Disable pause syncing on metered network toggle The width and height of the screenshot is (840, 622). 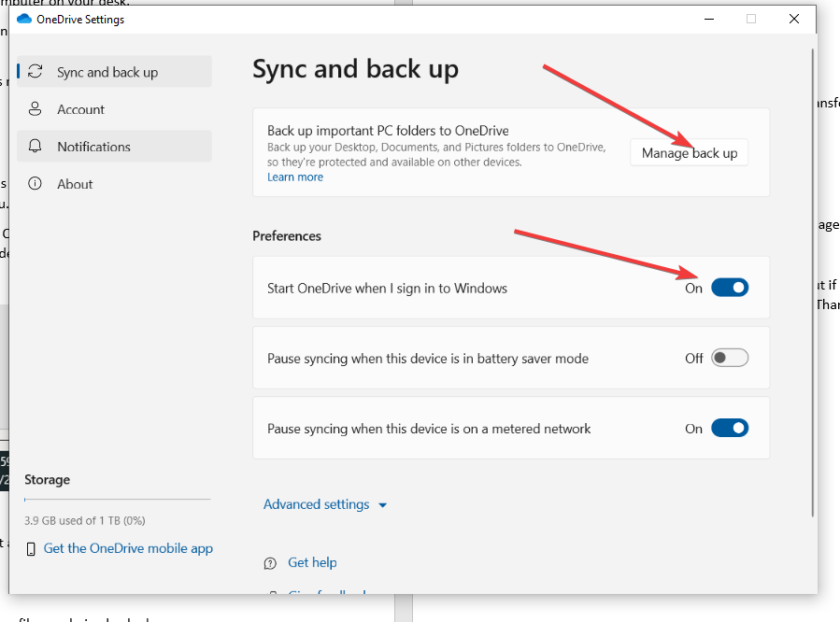730,429
